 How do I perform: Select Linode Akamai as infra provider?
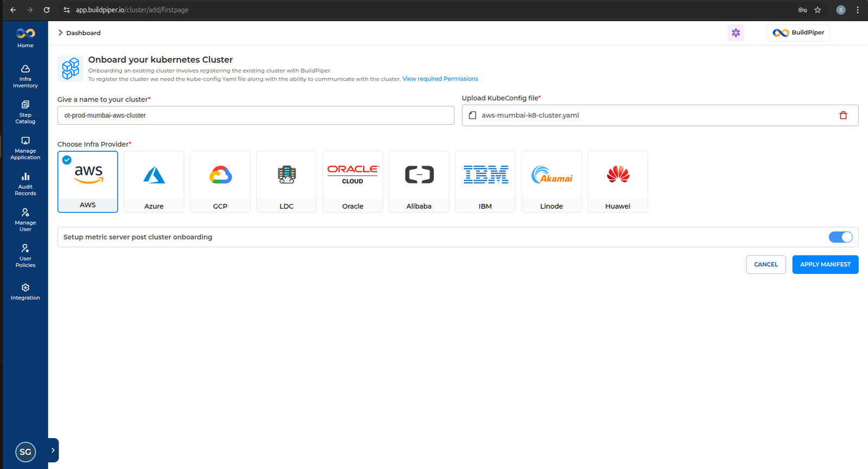[551, 182]
